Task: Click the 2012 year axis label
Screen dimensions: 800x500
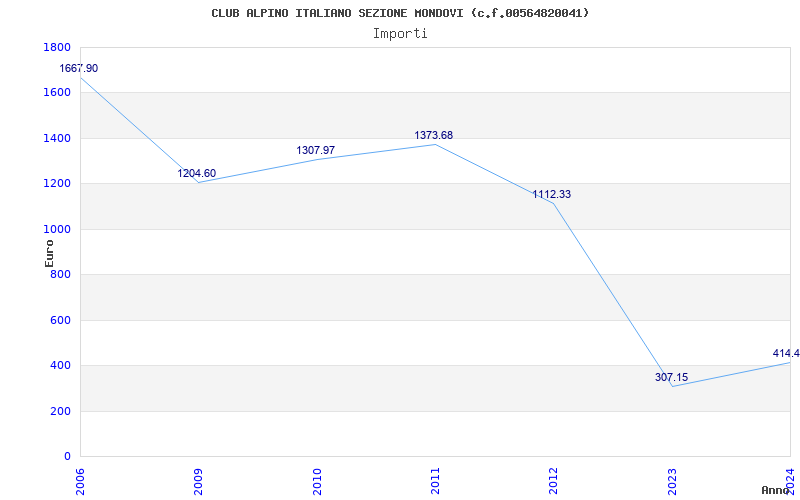Action: [x=554, y=481]
